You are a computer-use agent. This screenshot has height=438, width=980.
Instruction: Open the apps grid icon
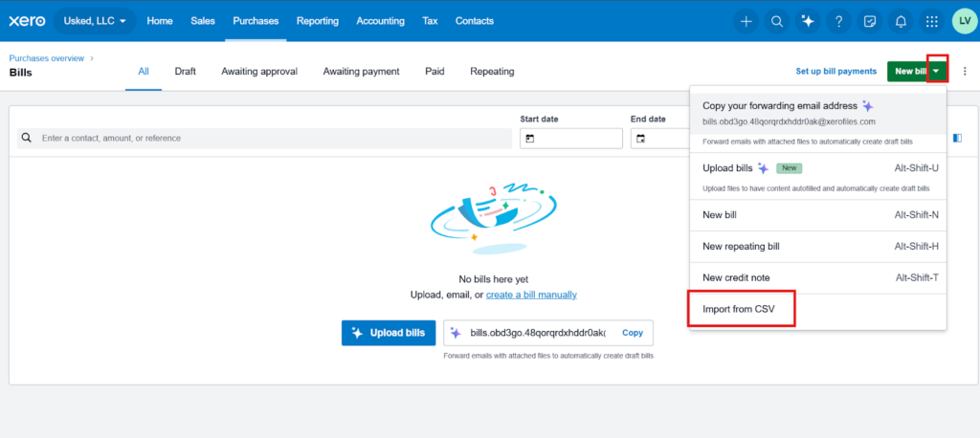pos(931,21)
